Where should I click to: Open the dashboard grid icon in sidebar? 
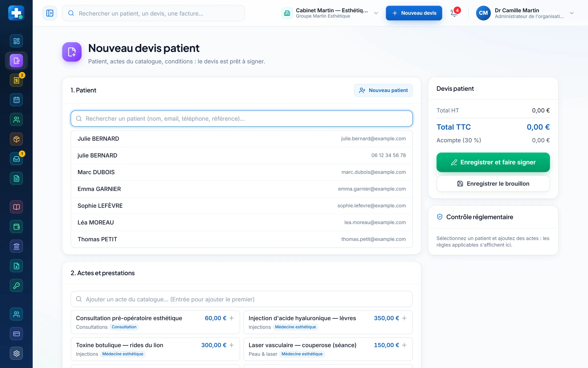point(16,41)
